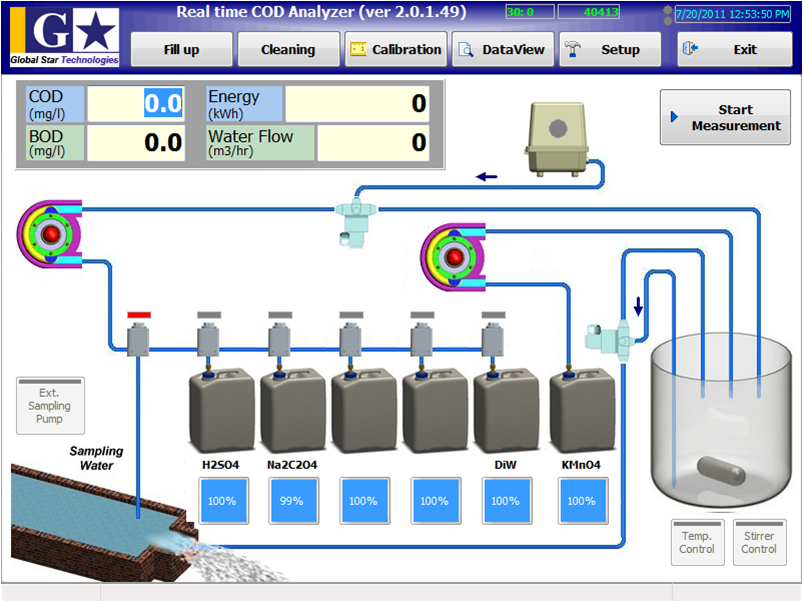Switch to the Cleaning screen
This screenshot has width=803, height=603.
point(288,48)
